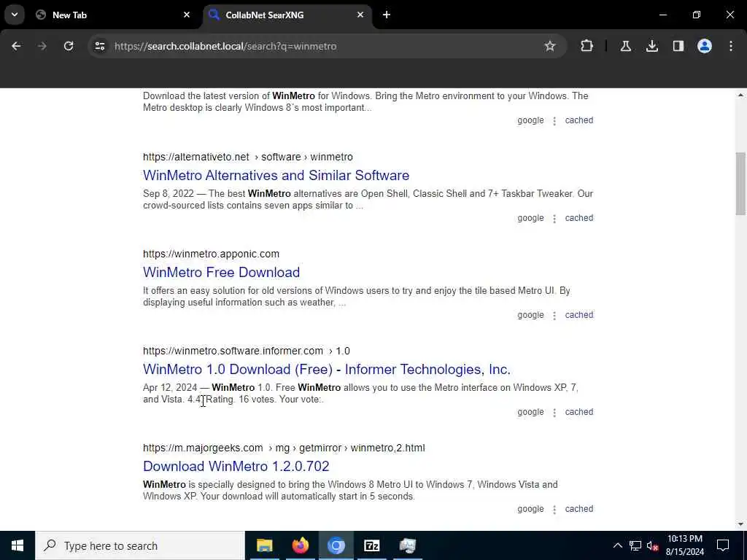Image resolution: width=747 pixels, height=560 pixels.
Task: Click the page vertical scrollbar thumb
Action: point(740,183)
